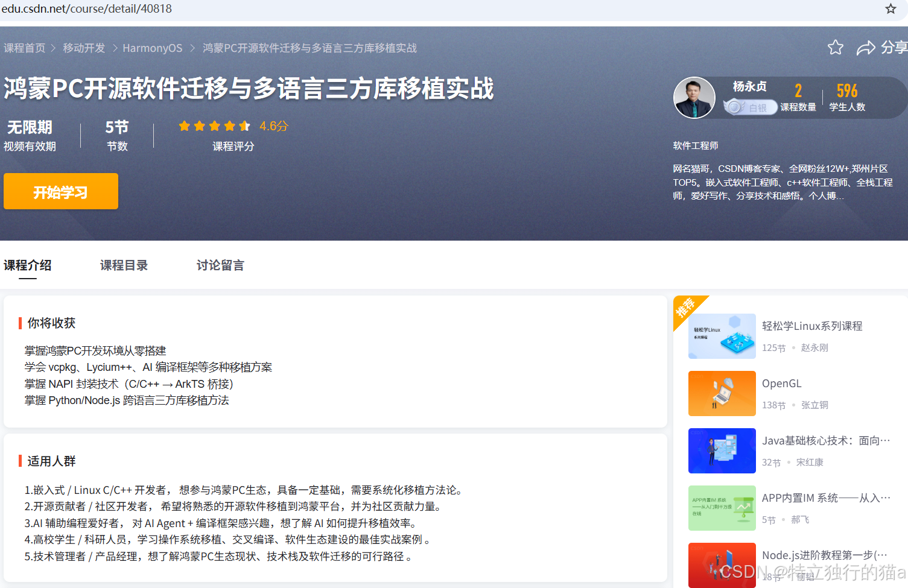Screen dimensions: 908x588
Task: Click the line 掌握 Python/Node.js 跨语言三方库移植方法
Action: [127, 400]
